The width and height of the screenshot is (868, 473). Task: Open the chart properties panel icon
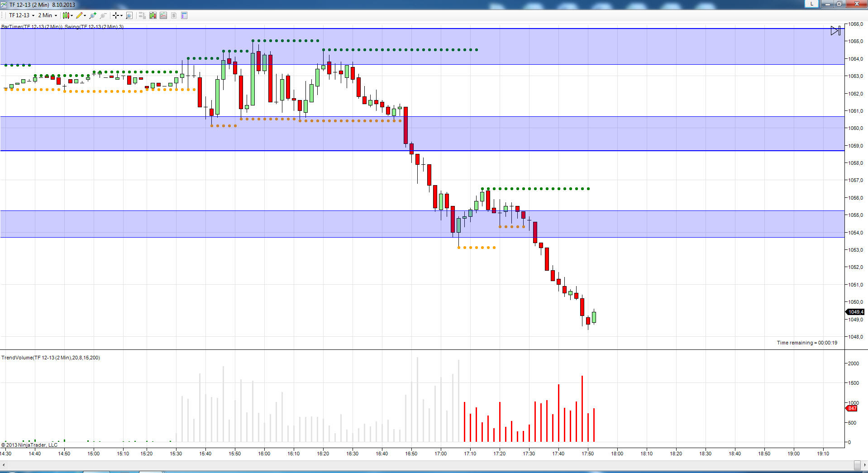[184, 15]
